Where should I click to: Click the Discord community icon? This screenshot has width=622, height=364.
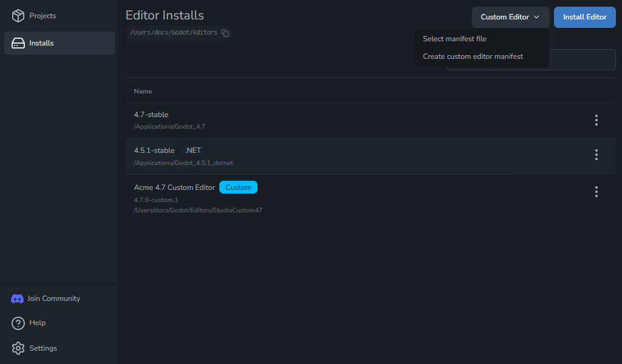(x=17, y=298)
